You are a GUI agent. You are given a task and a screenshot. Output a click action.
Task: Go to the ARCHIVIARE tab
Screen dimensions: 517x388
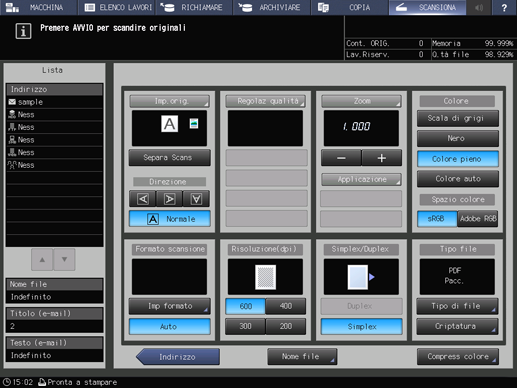pos(272,7)
